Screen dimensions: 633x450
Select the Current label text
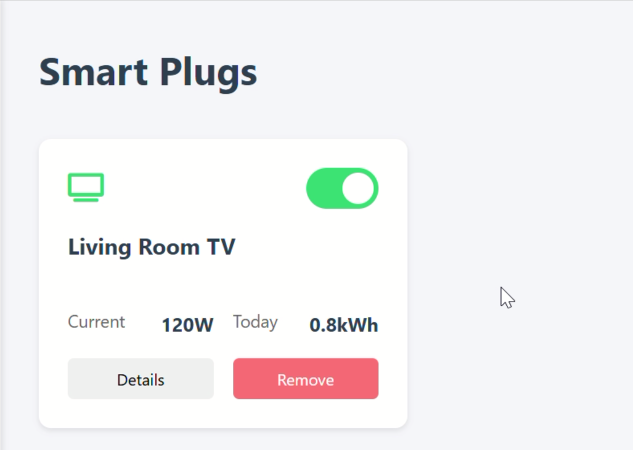coord(96,322)
